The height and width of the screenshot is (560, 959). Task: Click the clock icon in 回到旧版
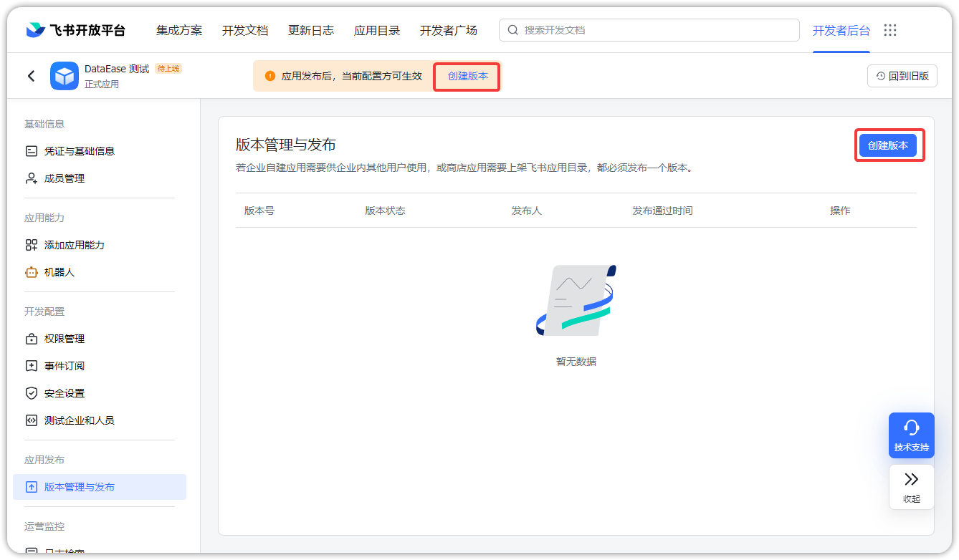click(881, 76)
